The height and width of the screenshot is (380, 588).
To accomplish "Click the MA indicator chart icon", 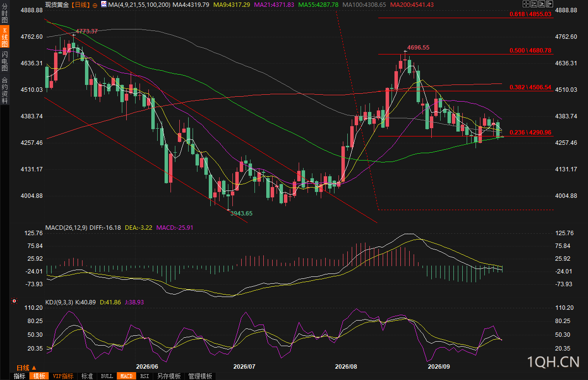I will [104, 4].
